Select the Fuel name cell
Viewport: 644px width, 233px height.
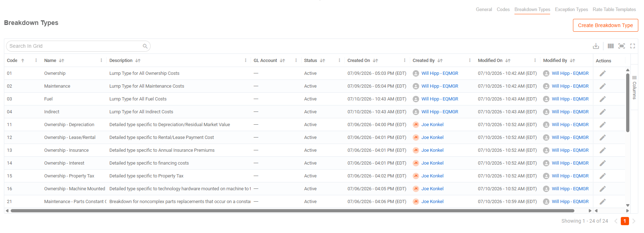[48, 99]
